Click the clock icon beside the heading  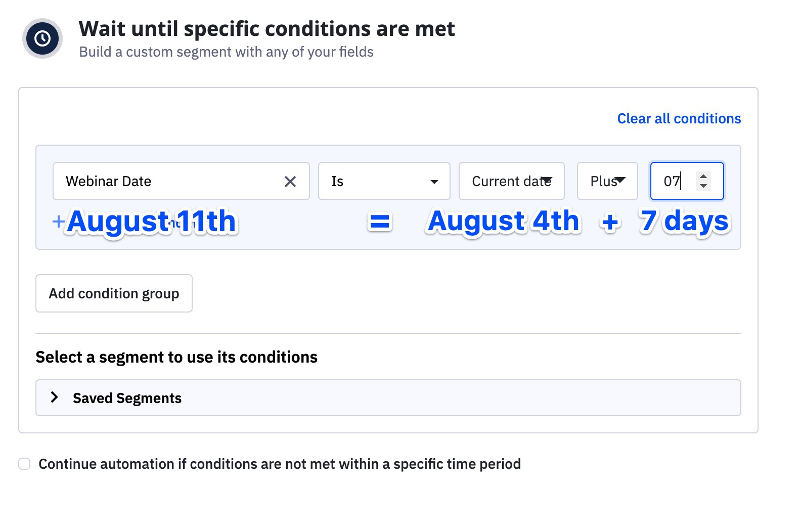42,38
